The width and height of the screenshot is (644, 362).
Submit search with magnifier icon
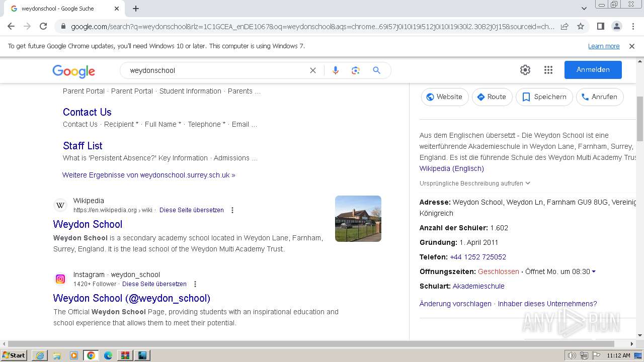click(x=376, y=70)
